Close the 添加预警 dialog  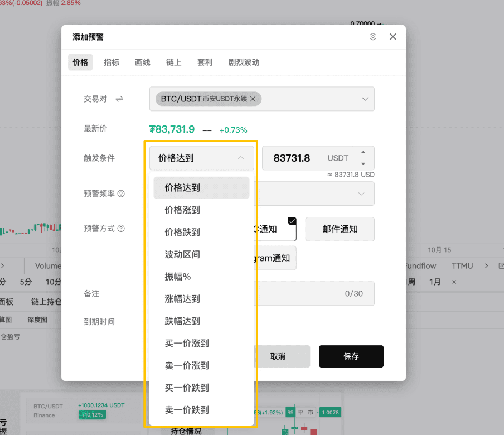[393, 37]
